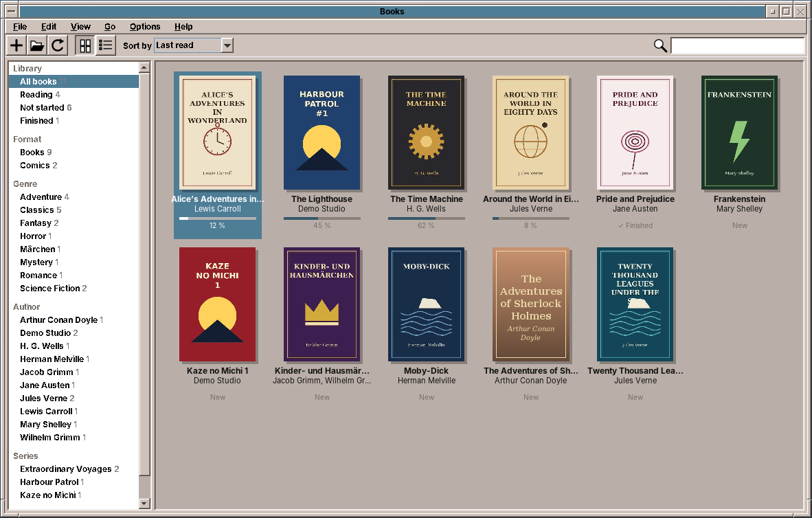Select author Wilhelm Grimm

(x=74, y=437)
